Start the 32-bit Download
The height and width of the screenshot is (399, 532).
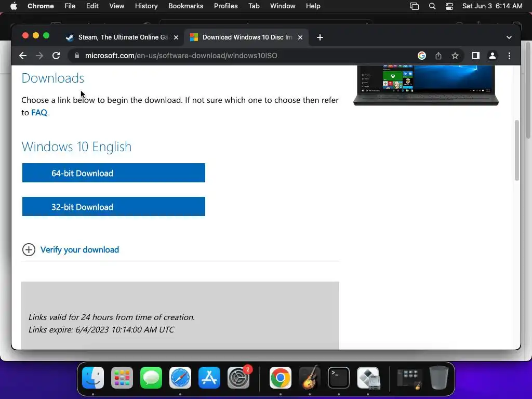[114, 207]
